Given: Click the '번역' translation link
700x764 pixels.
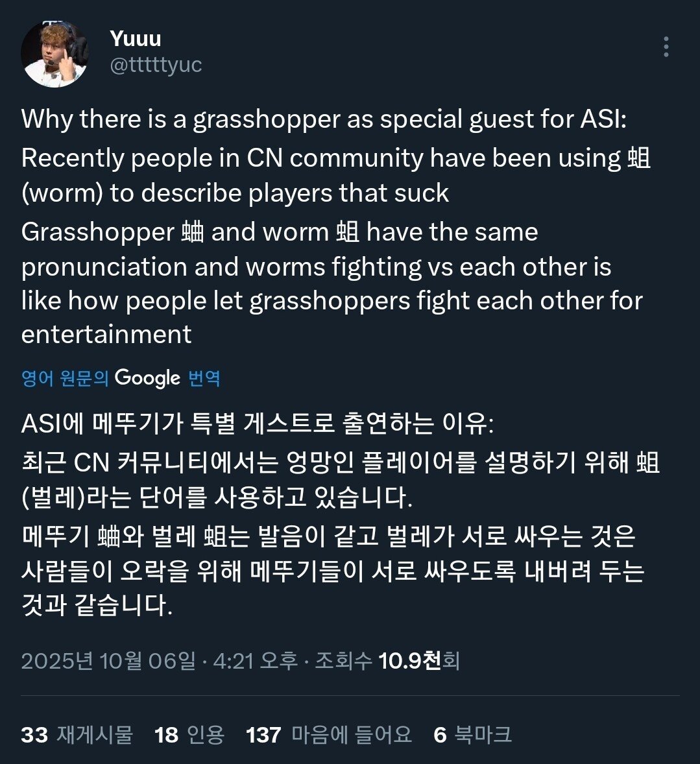Looking at the screenshot, I should [x=204, y=378].
